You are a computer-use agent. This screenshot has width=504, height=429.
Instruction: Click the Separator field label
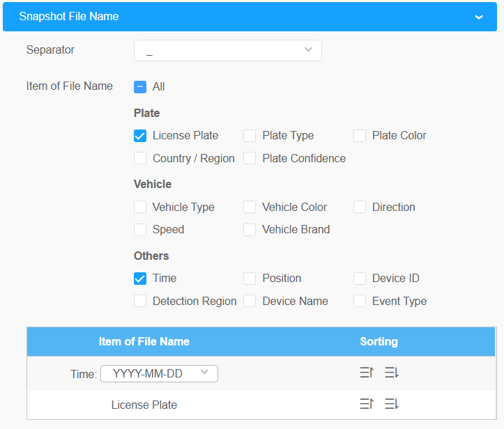(50, 49)
